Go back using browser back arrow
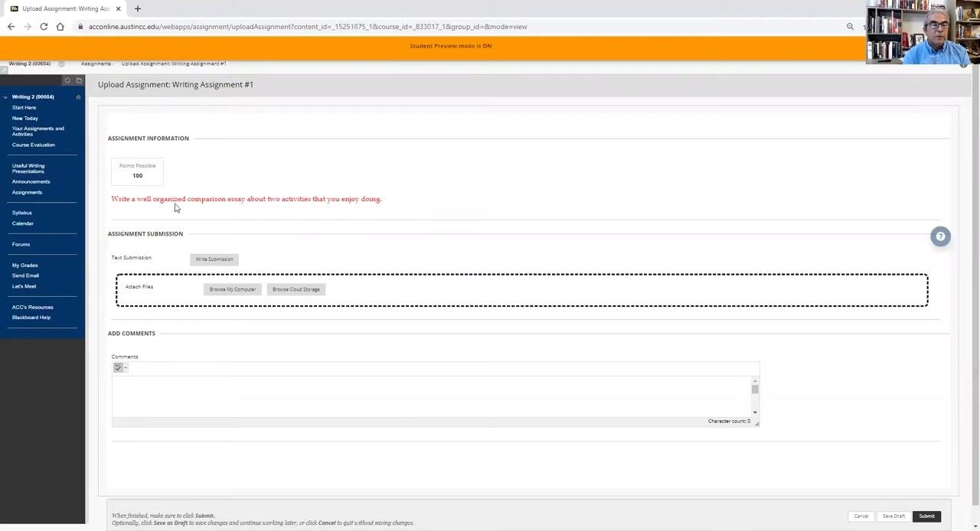The width and height of the screenshot is (980, 531). 11,27
